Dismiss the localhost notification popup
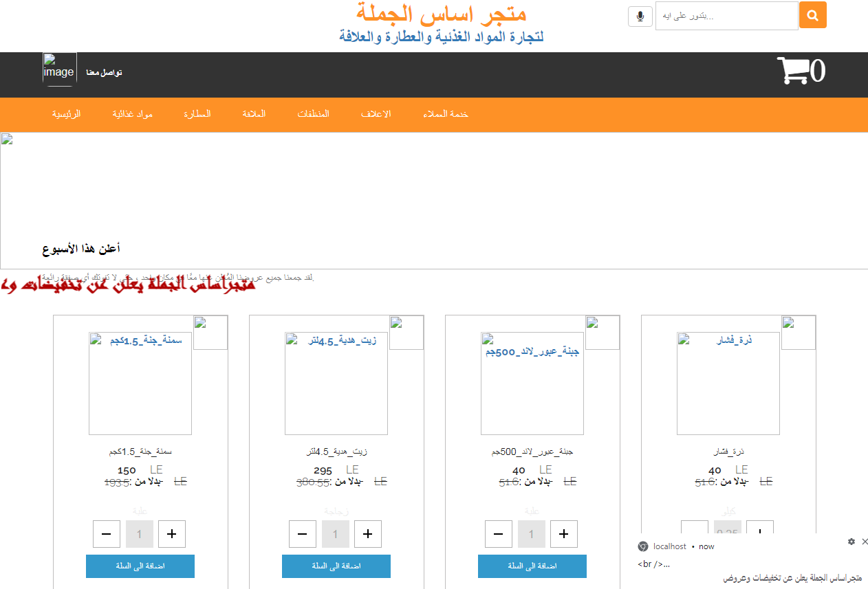 (x=865, y=542)
